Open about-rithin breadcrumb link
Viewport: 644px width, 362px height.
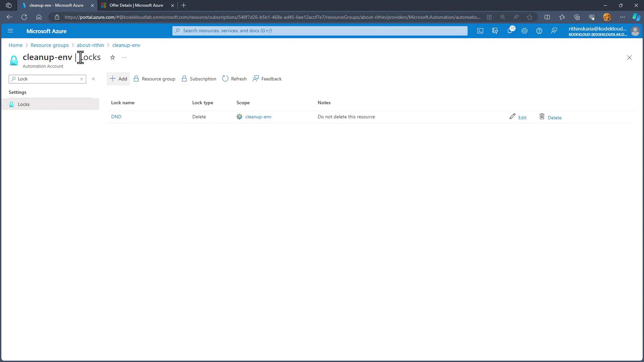pyautogui.click(x=90, y=45)
